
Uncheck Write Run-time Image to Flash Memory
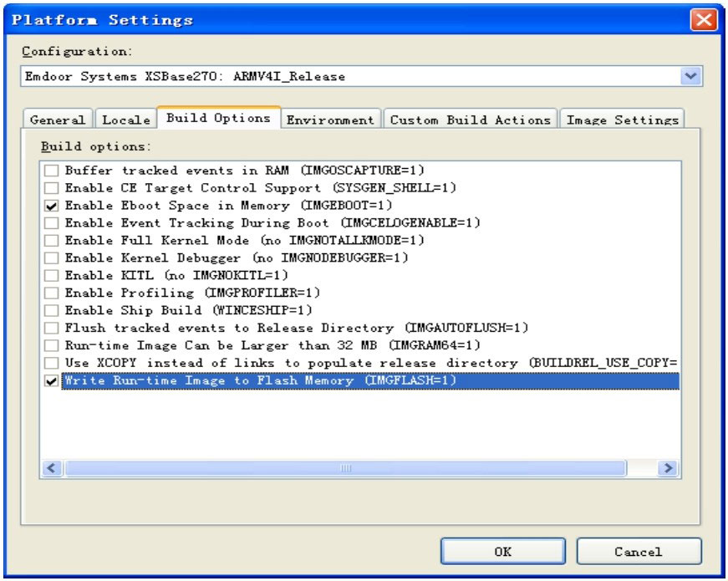pos(52,381)
